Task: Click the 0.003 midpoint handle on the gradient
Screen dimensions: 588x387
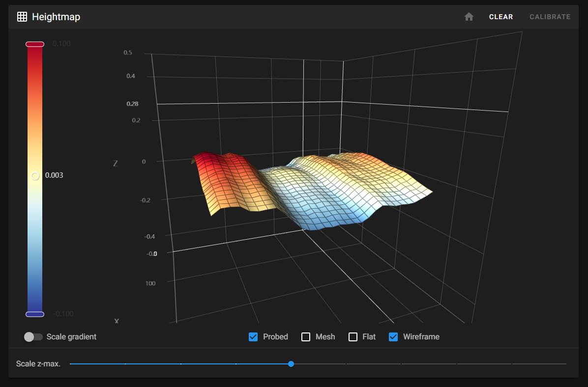Action: point(35,176)
